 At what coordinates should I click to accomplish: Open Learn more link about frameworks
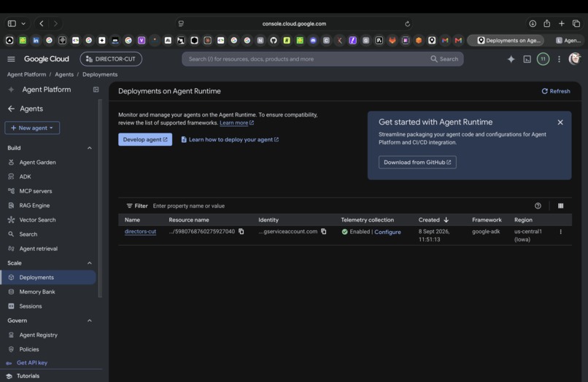tap(236, 123)
